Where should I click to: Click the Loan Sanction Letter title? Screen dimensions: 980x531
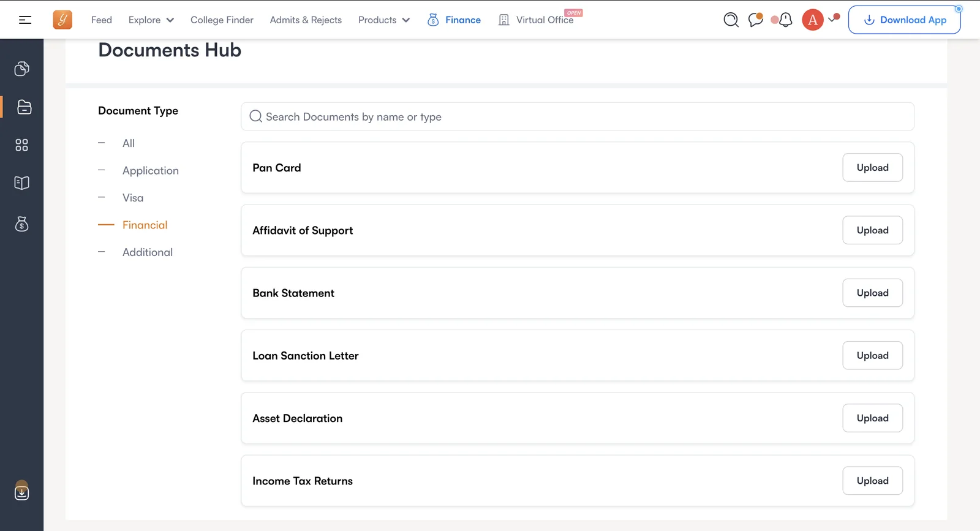tap(306, 356)
